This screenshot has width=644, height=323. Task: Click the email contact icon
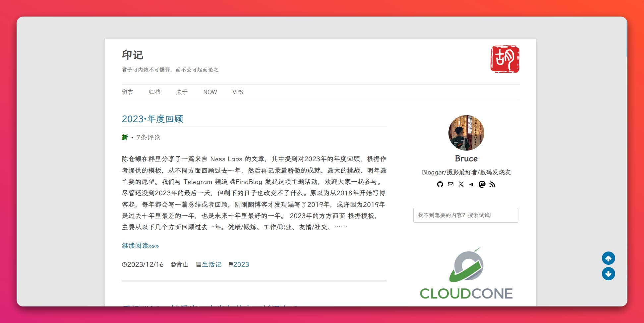coord(450,184)
